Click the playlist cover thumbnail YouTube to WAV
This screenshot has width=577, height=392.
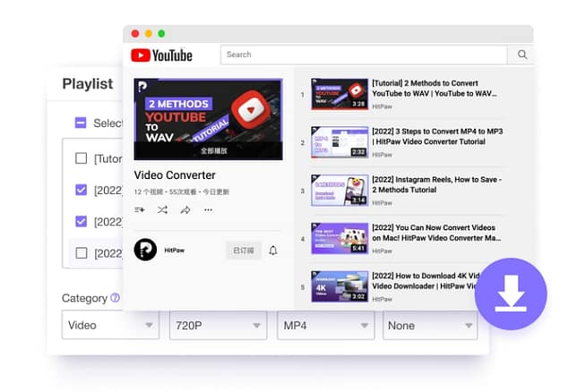[x=208, y=119]
